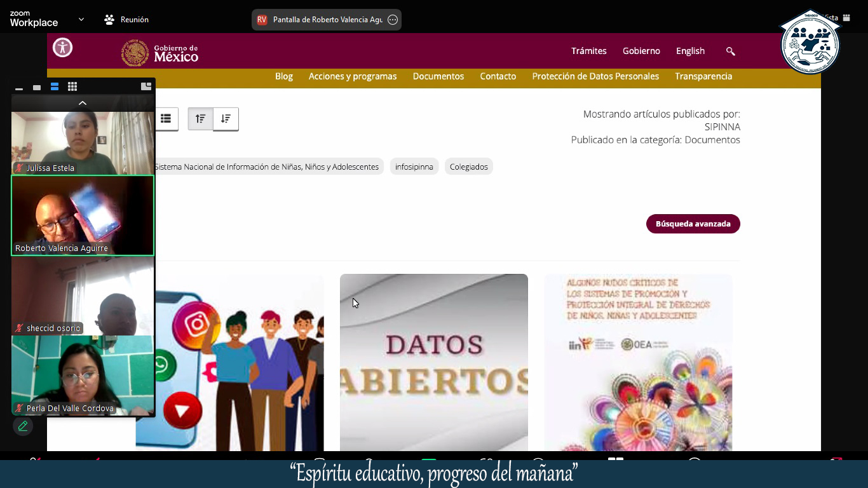Open Trámites menu

[x=589, y=51]
